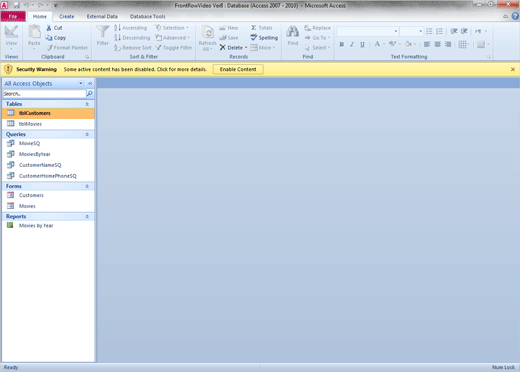Click Replace in Find group
The height and width of the screenshot is (372, 520).
[317, 28]
